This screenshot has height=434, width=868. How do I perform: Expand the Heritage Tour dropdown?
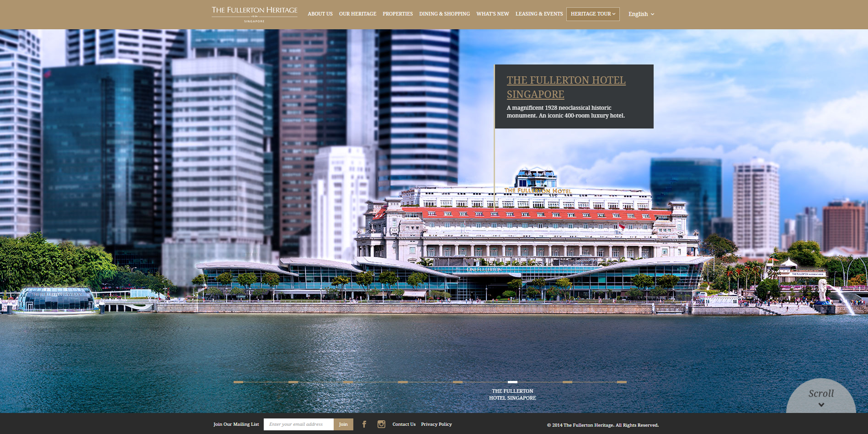pos(593,14)
